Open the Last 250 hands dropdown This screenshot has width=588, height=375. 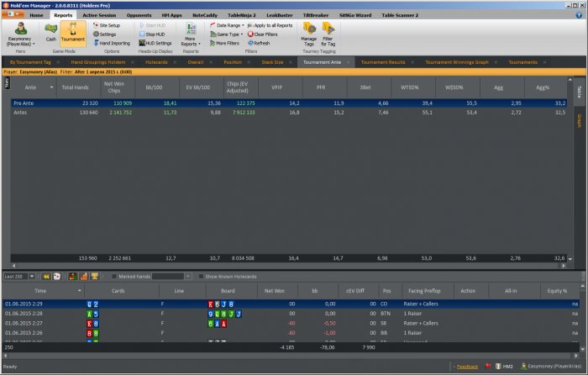tap(32, 277)
